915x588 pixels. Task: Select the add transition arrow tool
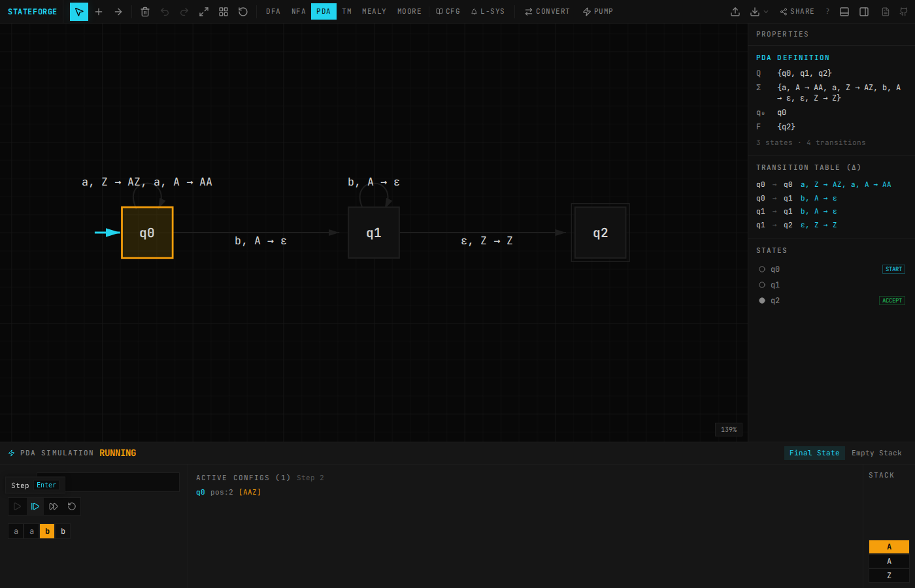point(117,11)
